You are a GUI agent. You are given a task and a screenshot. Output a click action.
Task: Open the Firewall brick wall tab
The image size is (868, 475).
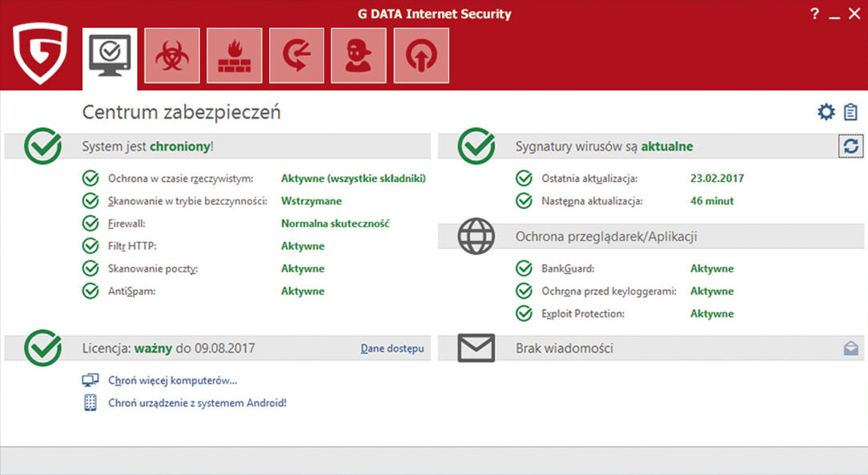[235, 55]
